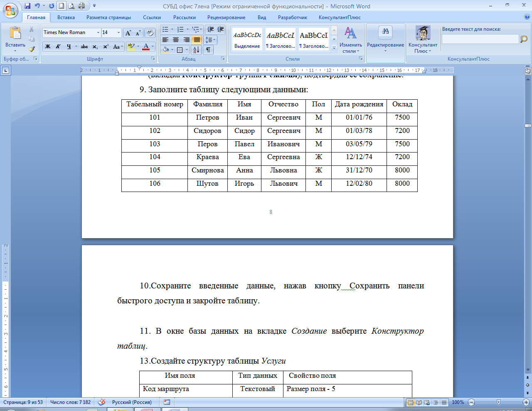Open Изменить стили menu

point(350,40)
